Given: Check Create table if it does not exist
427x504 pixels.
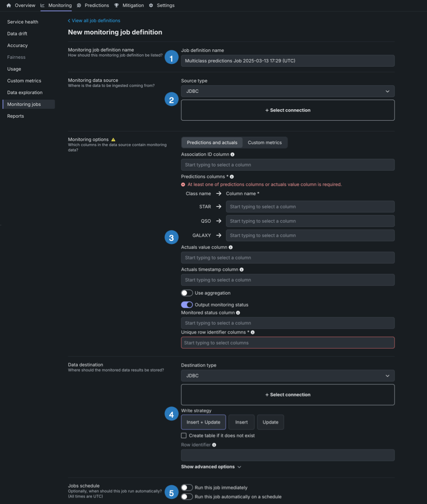Looking at the screenshot, I should (184, 436).
